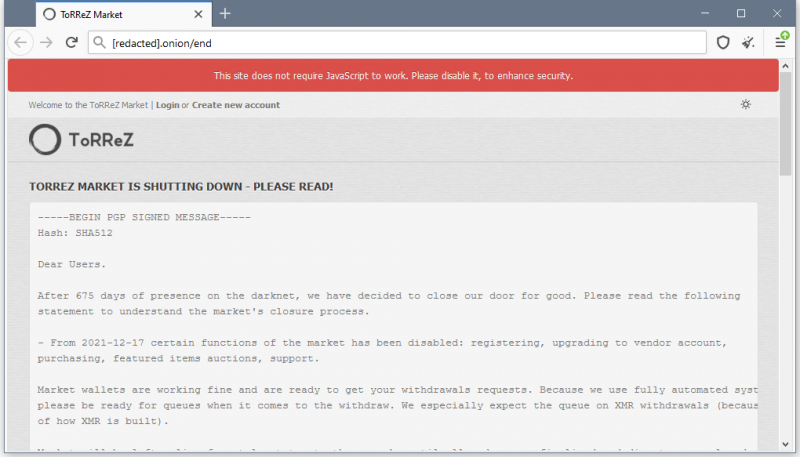Screen dimensions: 800x457
Task: Maximize the browser window
Action: click(741, 13)
